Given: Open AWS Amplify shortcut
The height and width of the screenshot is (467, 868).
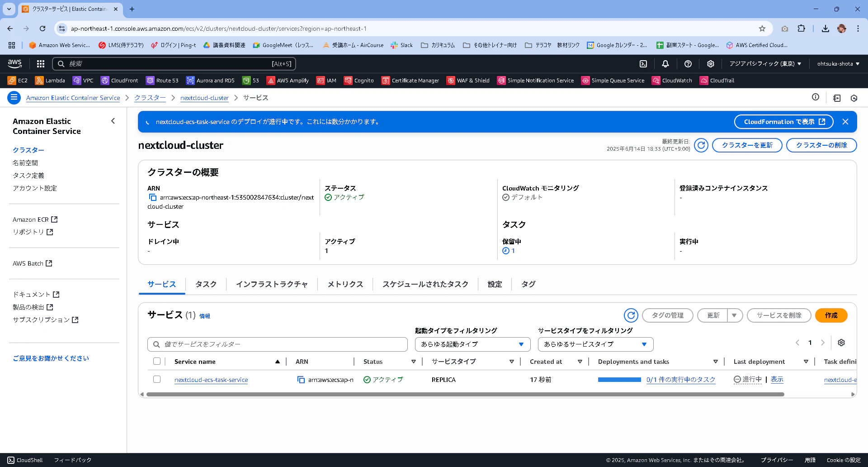Looking at the screenshot, I should [288, 81].
